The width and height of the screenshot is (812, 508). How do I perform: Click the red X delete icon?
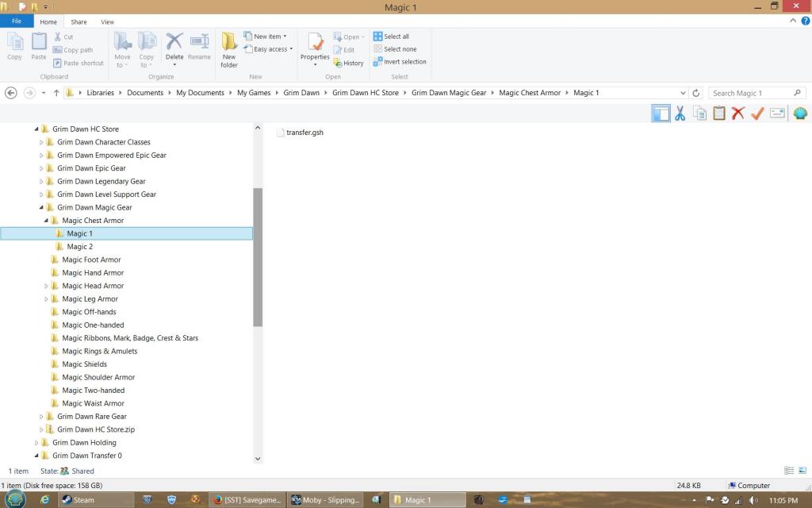pyautogui.click(x=738, y=113)
